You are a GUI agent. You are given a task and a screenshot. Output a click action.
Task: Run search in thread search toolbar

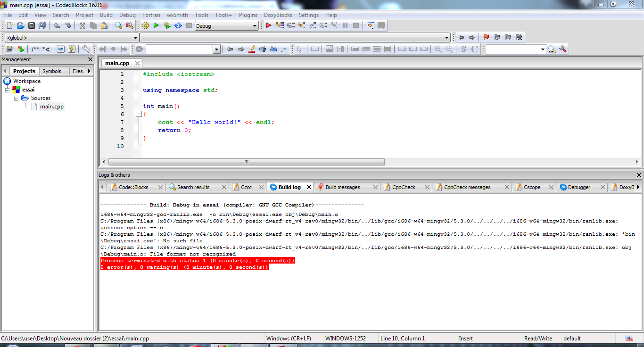(552, 49)
